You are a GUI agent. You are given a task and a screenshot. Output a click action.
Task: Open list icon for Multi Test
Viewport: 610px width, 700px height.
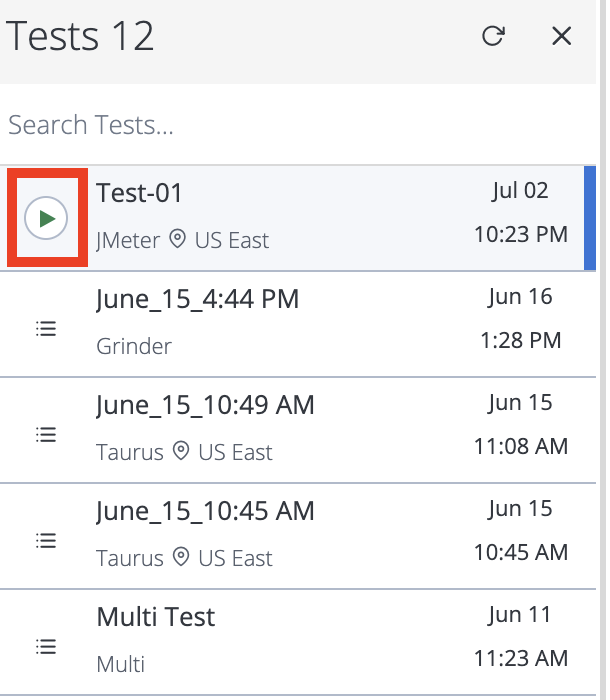point(46,647)
